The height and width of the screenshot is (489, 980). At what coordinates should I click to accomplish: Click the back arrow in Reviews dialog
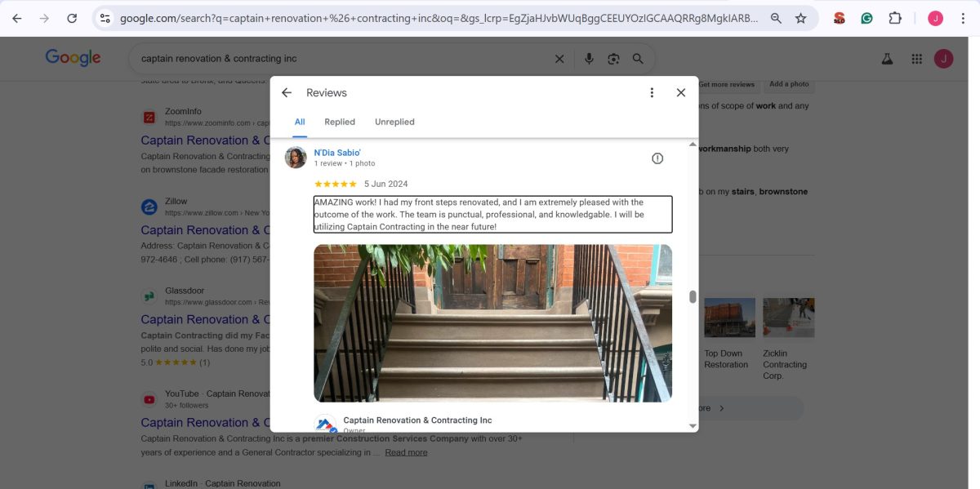(287, 93)
